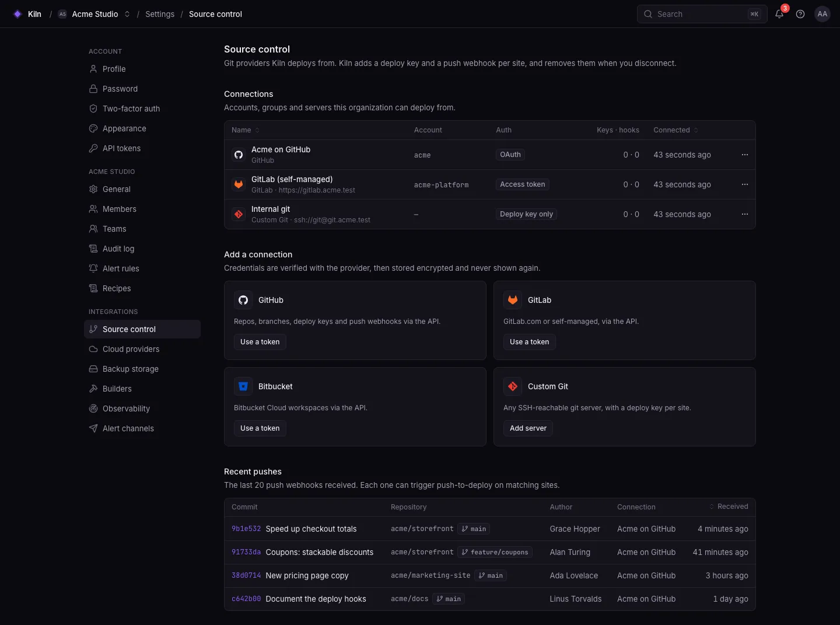Open Teams settings page

142,229
